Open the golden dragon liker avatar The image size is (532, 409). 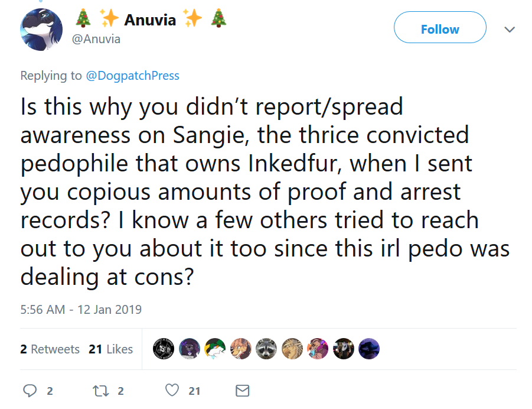pyautogui.click(x=292, y=349)
